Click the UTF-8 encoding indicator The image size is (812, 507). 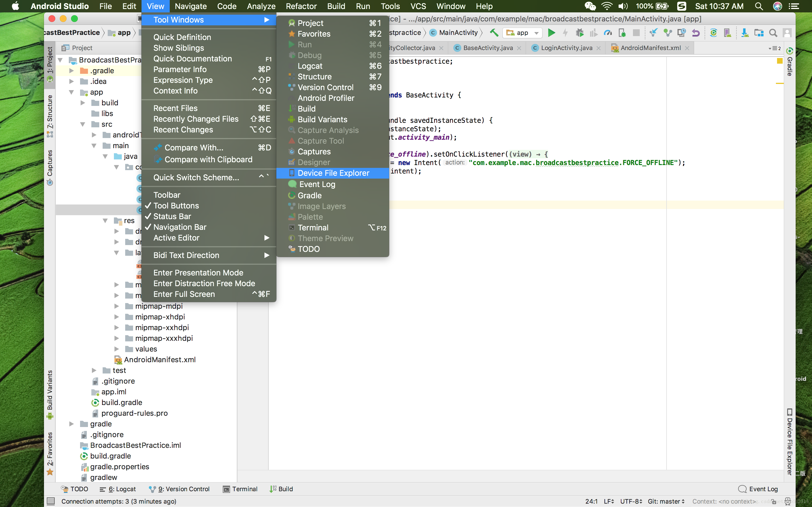630,501
